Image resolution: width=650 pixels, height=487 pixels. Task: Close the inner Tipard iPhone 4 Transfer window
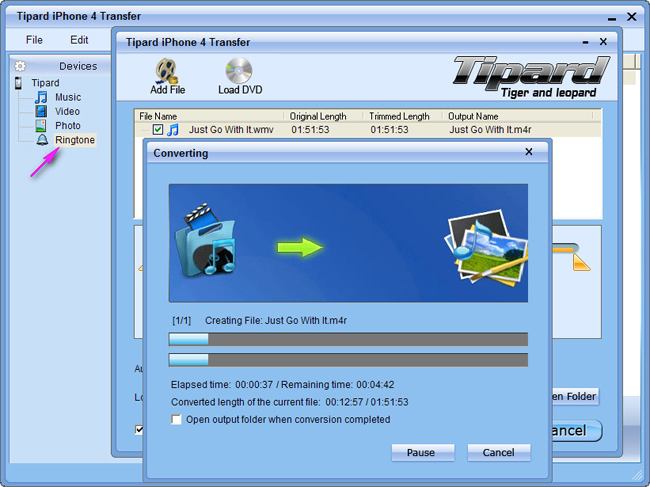tap(603, 41)
